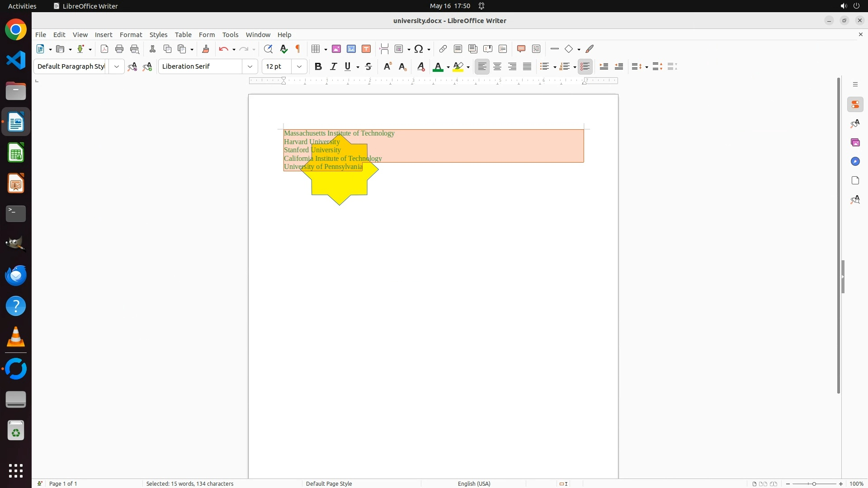Screen dimensions: 868x488
Task: Click the English (USA) language status field
Action: pos(474,483)
